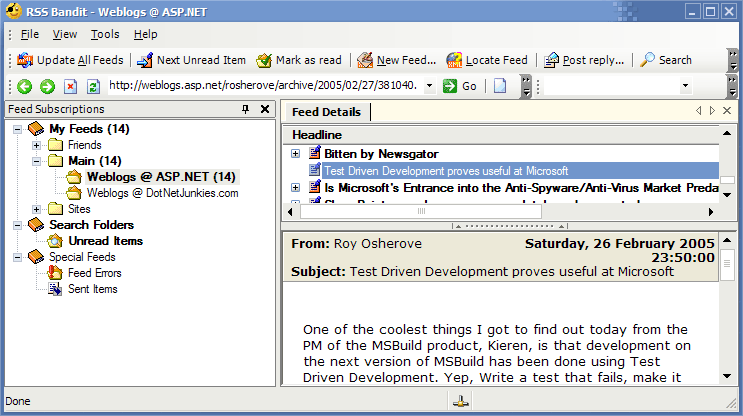The width and height of the screenshot is (743, 416).
Task: Click the Unread Items search folder icon
Action: (x=55, y=241)
